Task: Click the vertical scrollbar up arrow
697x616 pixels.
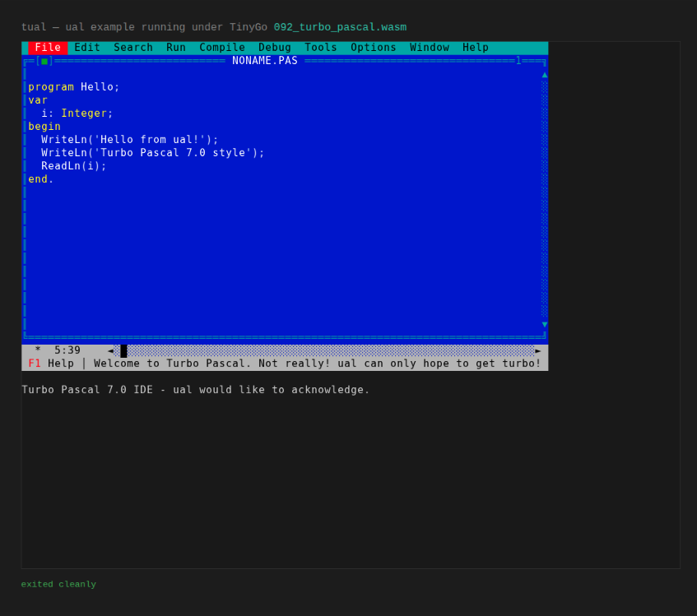Action: (x=545, y=75)
